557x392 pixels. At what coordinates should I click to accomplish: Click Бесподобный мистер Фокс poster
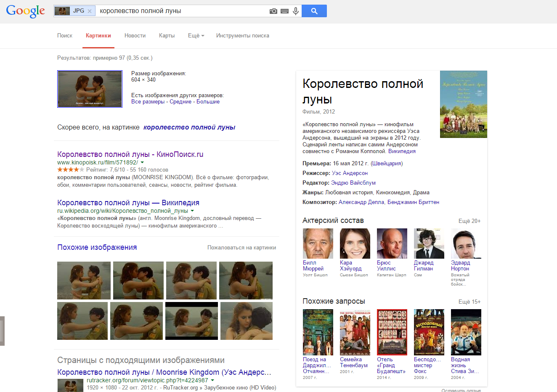429,332
